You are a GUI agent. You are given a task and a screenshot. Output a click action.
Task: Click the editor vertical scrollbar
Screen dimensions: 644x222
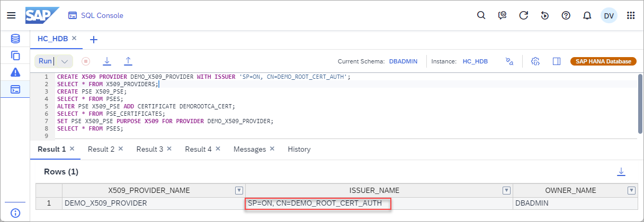(x=640, y=105)
